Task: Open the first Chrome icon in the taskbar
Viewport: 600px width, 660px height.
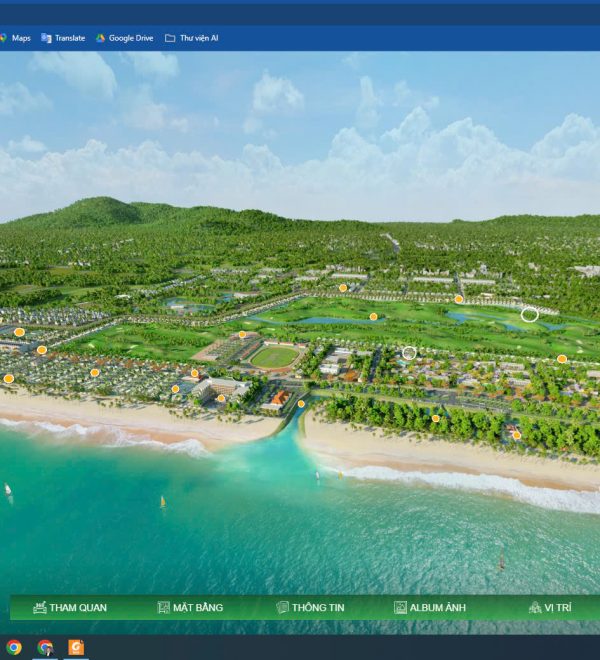Action: click(x=13, y=647)
